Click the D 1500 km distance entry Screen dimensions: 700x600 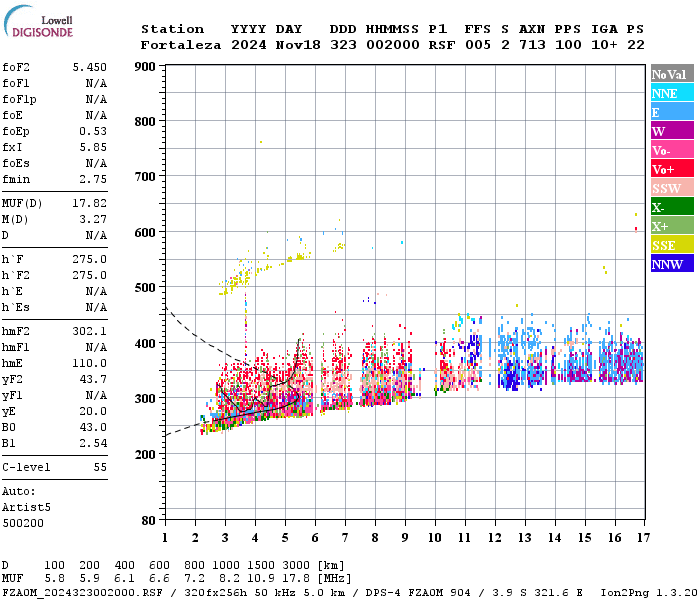262,565
